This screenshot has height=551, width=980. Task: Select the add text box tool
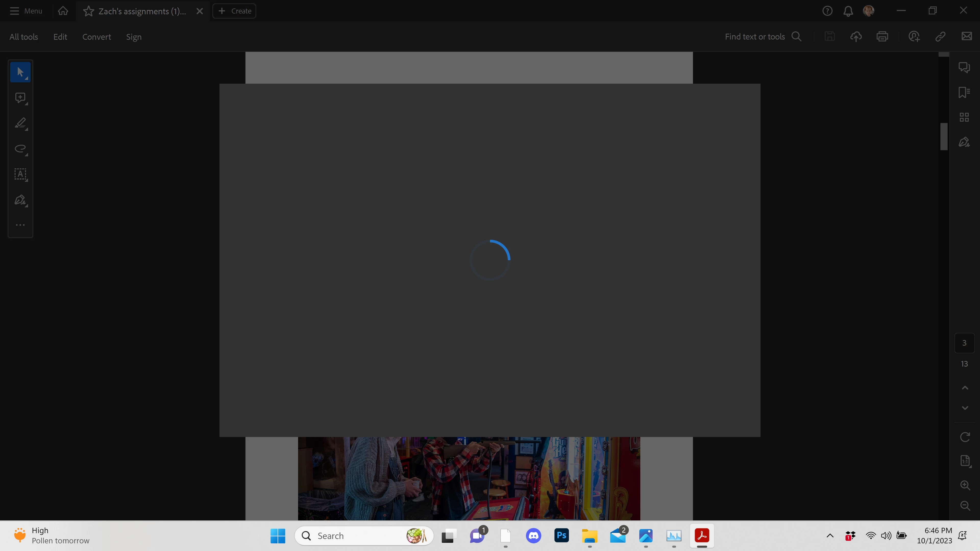pyautogui.click(x=20, y=174)
